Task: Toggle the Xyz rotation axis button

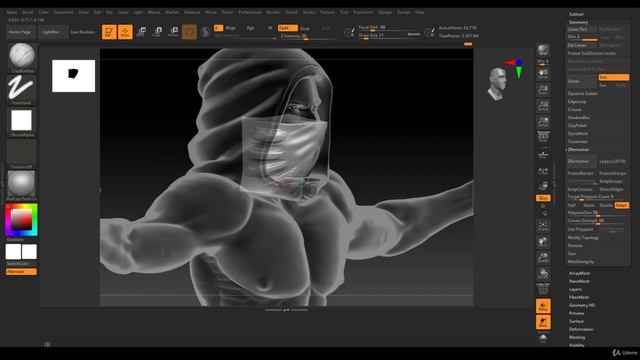Action: tap(543, 198)
